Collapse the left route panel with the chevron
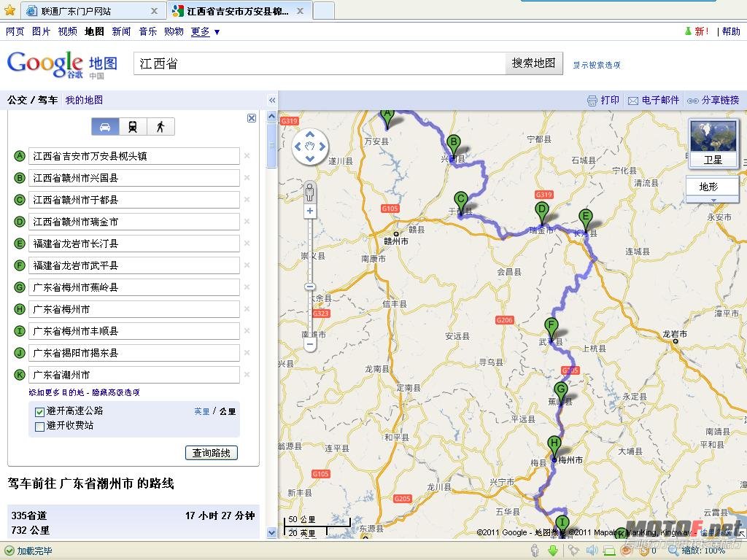The width and height of the screenshot is (747, 560). coord(271,100)
